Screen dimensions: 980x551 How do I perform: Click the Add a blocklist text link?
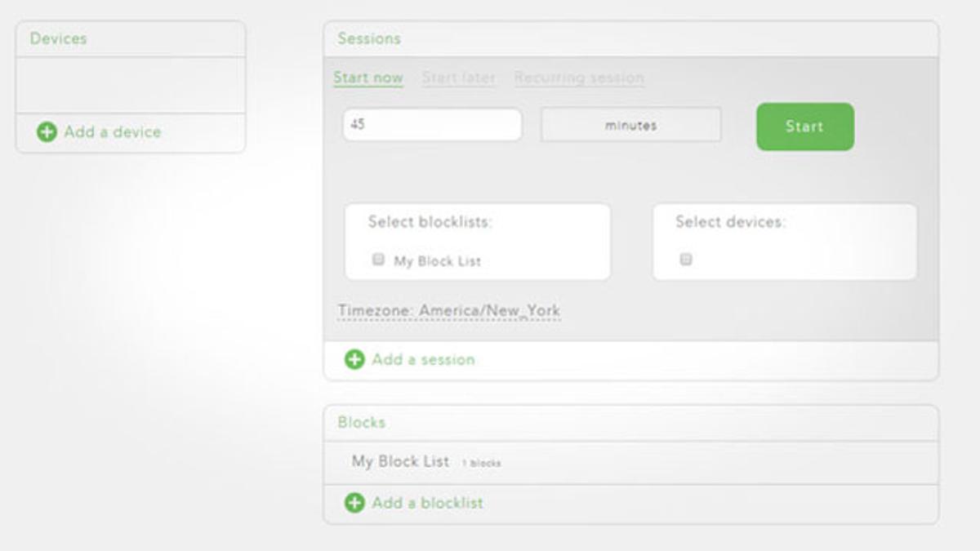click(x=427, y=503)
